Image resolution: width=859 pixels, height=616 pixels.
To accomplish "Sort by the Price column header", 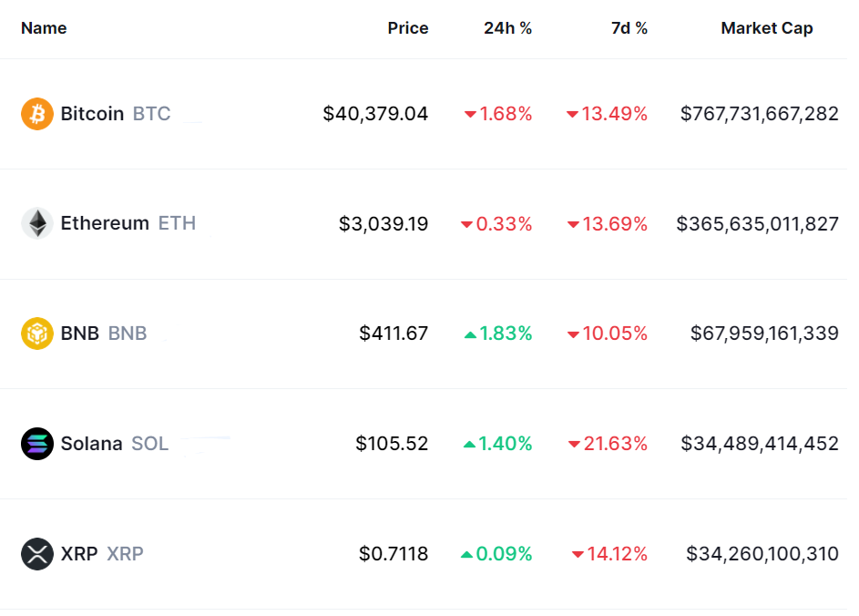I will click(x=407, y=28).
